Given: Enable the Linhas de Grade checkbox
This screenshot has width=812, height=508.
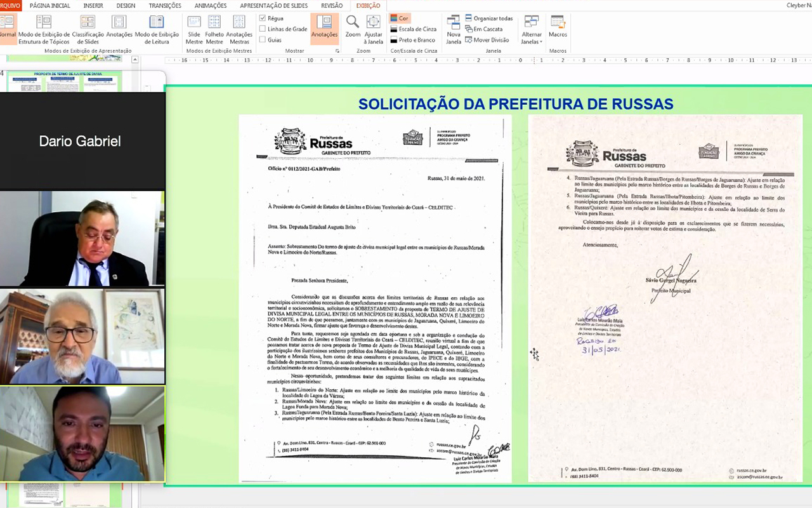Looking at the screenshot, I should tap(263, 29).
